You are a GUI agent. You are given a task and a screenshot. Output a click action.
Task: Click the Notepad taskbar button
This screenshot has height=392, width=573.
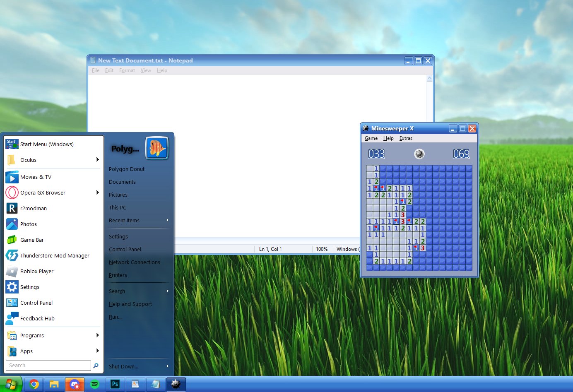point(156,385)
